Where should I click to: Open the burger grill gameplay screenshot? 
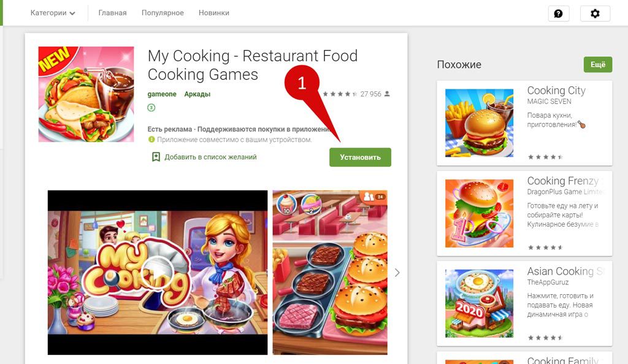click(330, 273)
